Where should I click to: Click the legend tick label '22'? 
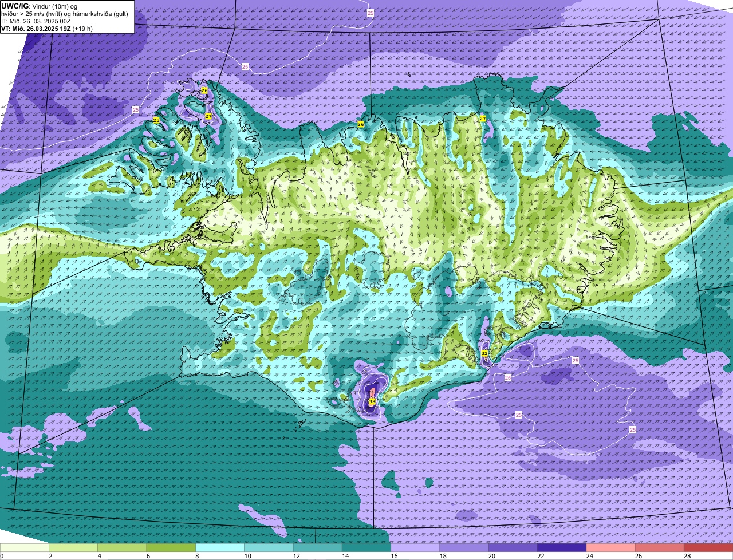pyautogui.click(x=541, y=556)
